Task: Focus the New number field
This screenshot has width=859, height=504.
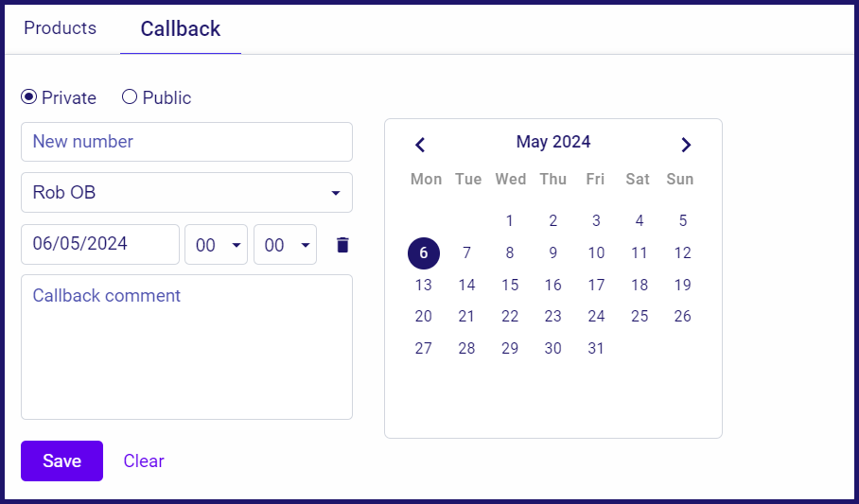Action: tap(186, 142)
